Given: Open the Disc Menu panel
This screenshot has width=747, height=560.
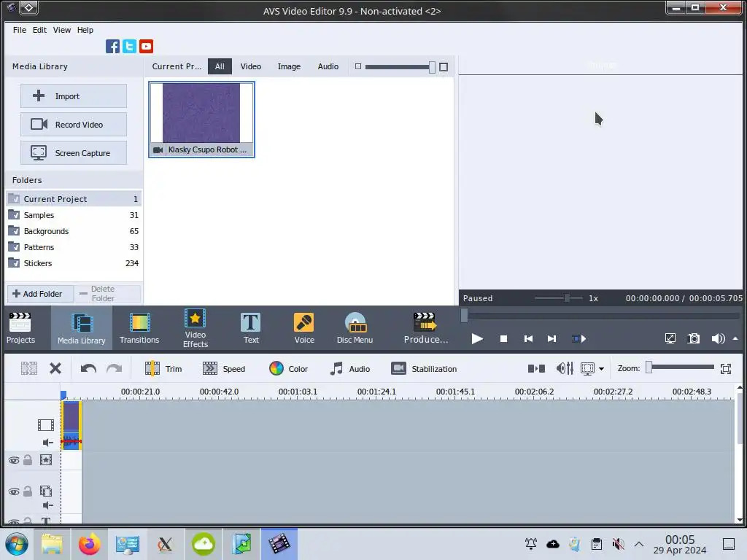Looking at the screenshot, I should pos(355,328).
